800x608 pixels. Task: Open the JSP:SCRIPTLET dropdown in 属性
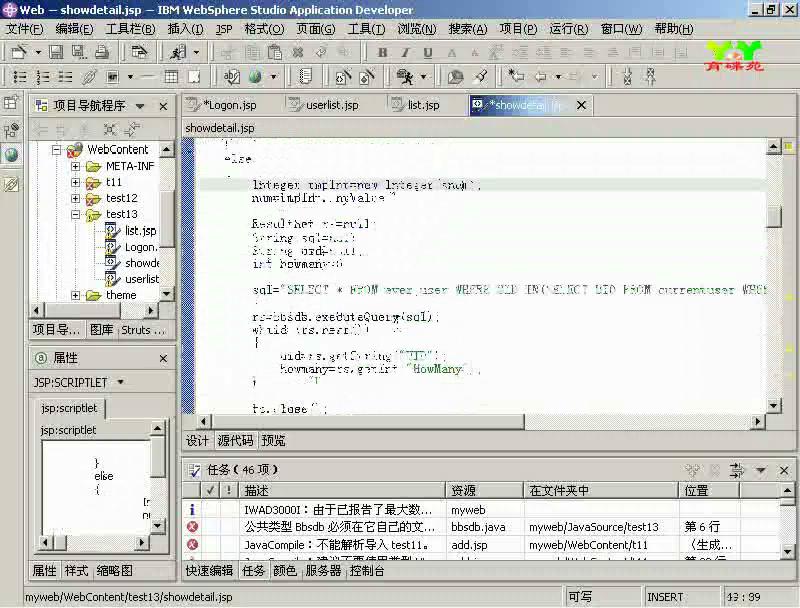121,382
